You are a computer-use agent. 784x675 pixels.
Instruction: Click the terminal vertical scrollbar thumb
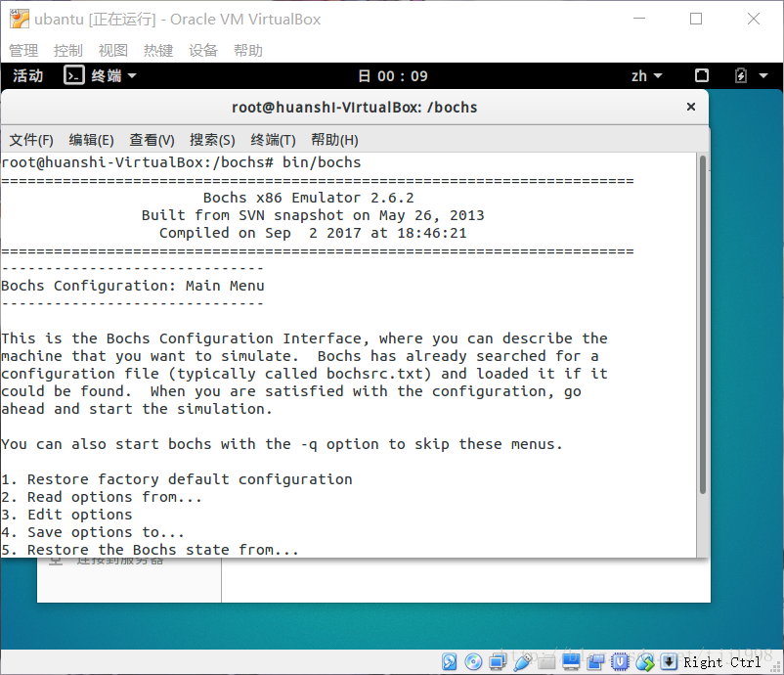click(702, 325)
